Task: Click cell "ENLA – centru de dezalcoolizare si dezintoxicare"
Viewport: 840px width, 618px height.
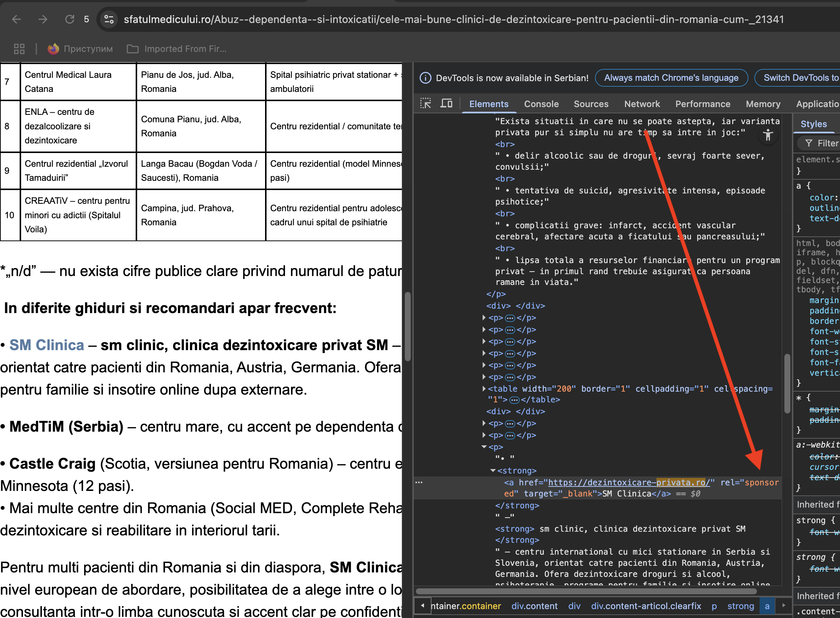Action: pos(78,126)
